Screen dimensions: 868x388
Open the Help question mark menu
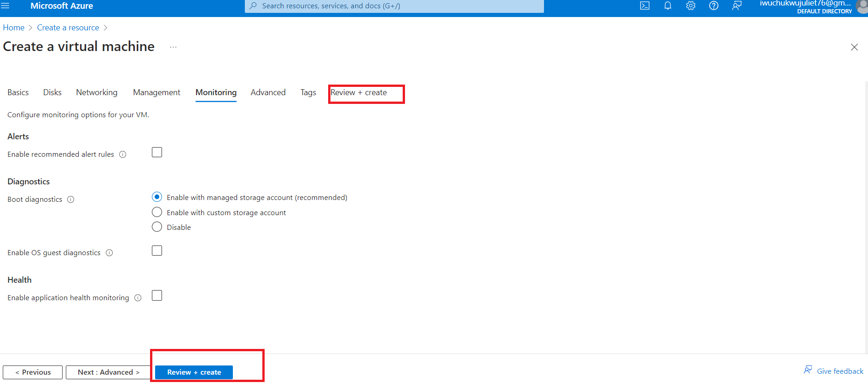click(x=714, y=6)
